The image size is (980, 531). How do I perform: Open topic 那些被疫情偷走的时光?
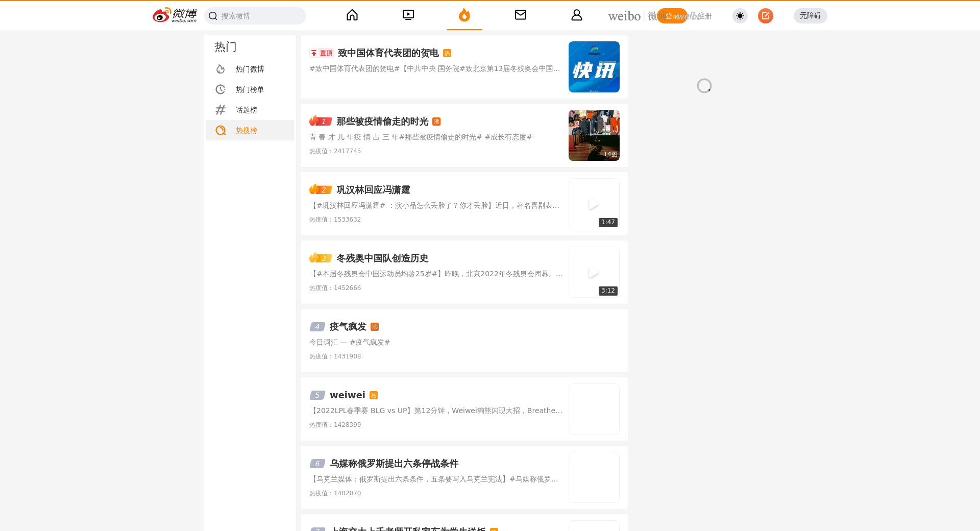(382, 122)
